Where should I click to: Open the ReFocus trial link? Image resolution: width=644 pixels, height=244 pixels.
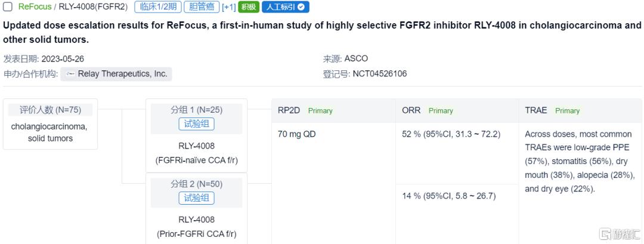35,7
